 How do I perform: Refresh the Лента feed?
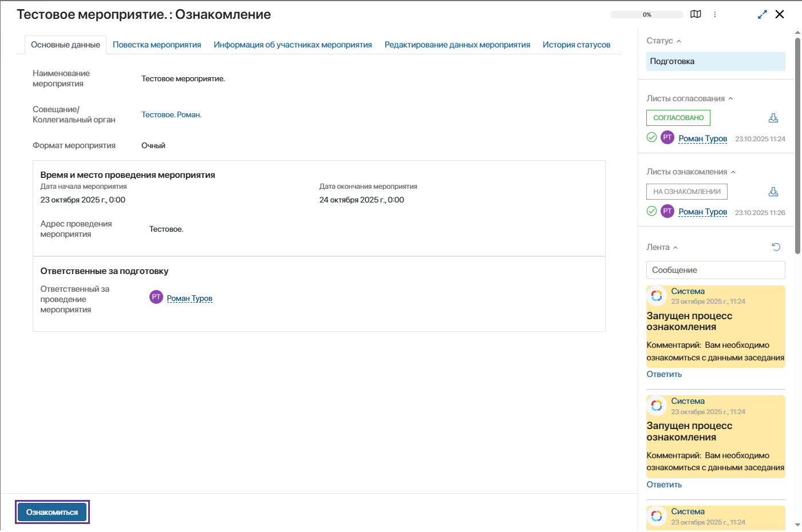click(776, 247)
